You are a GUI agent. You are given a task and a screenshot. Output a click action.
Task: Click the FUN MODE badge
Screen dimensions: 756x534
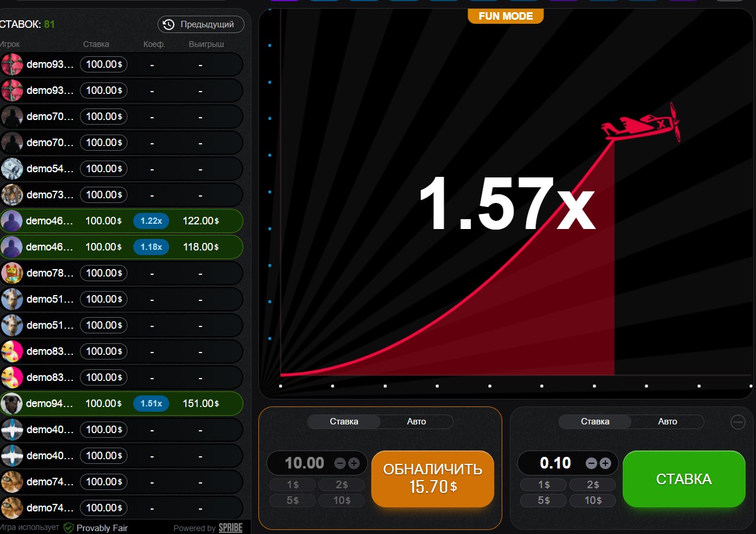pyautogui.click(x=506, y=16)
